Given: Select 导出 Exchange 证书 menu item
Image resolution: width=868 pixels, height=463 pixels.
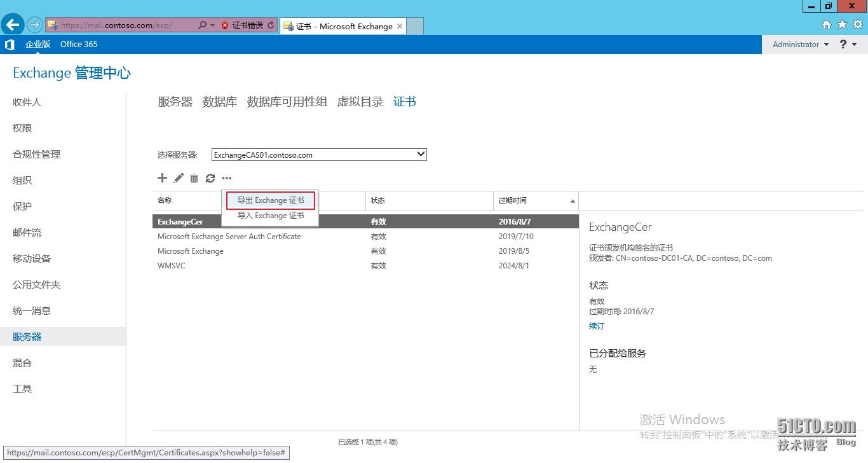Looking at the screenshot, I should [x=269, y=200].
